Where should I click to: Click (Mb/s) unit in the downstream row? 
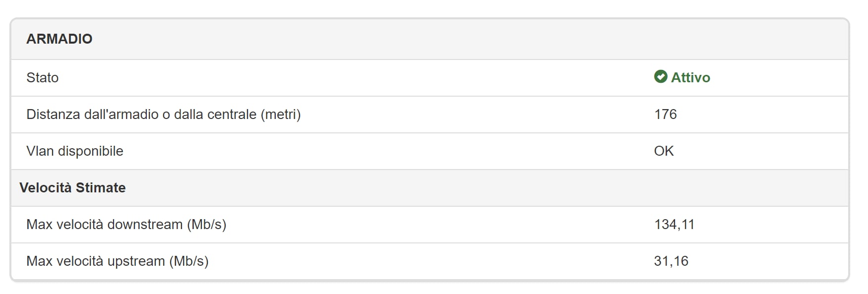pos(207,224)
